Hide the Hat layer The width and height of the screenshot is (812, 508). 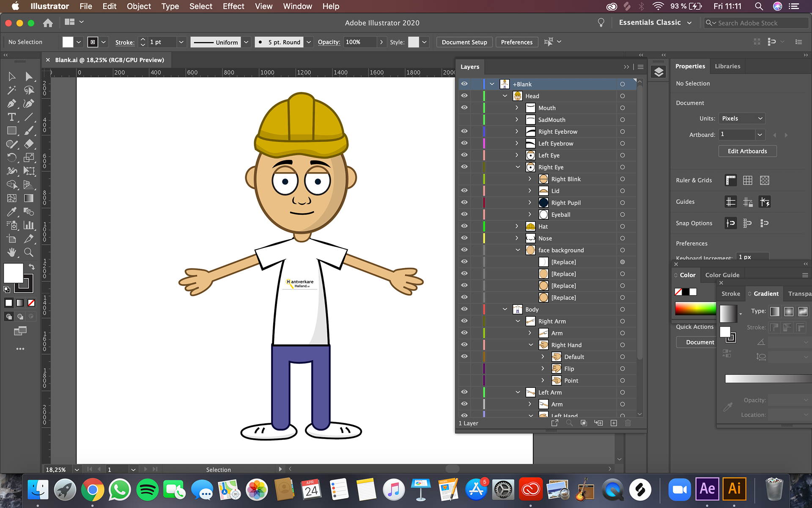point(464,226)
